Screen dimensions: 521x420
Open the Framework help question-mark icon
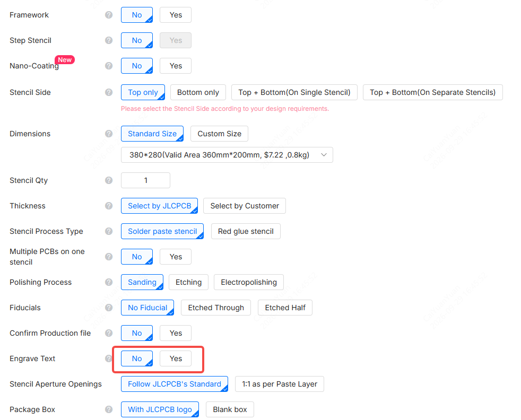(x=109, y=15)
